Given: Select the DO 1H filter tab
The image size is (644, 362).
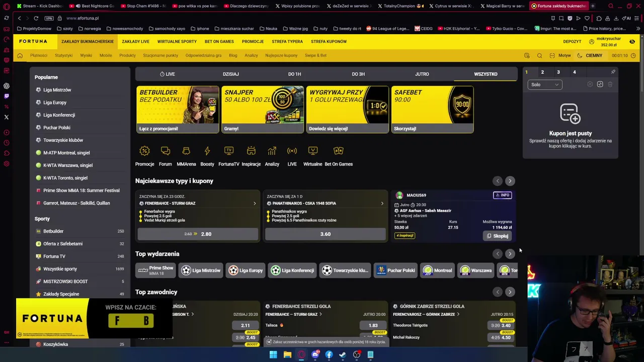Looking at the screenshot, I should (x=294, y=74).
